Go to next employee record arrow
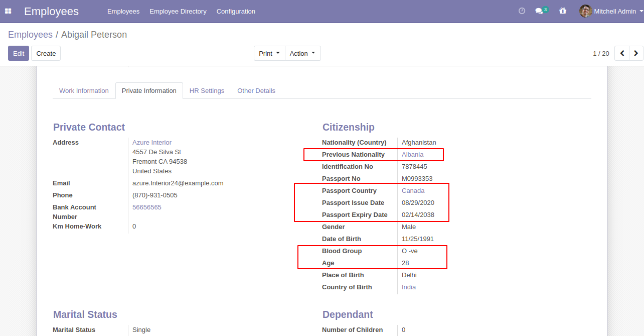 (636, 53)
